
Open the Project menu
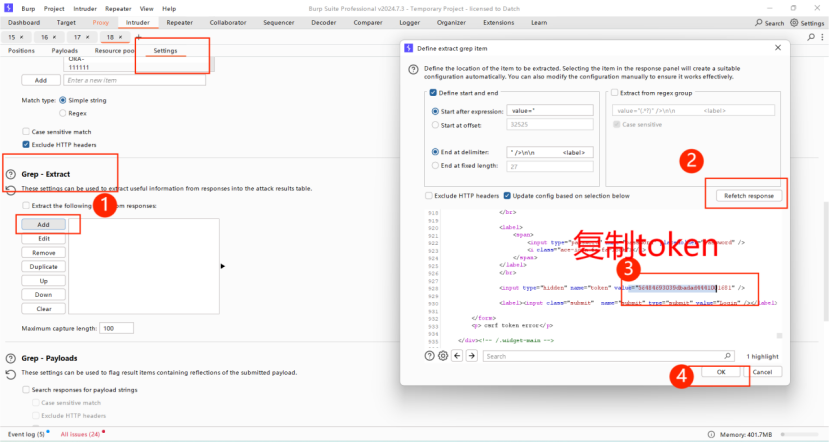coord(54,8)
